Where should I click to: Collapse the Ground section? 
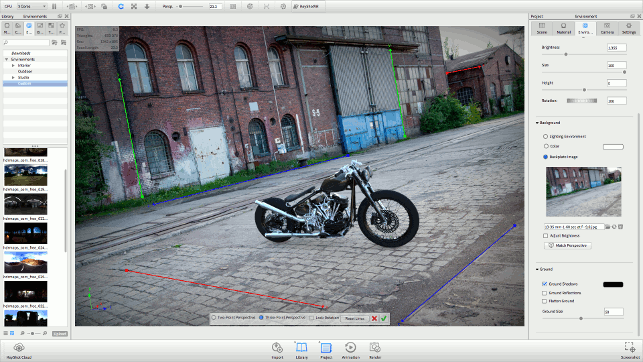537,269
